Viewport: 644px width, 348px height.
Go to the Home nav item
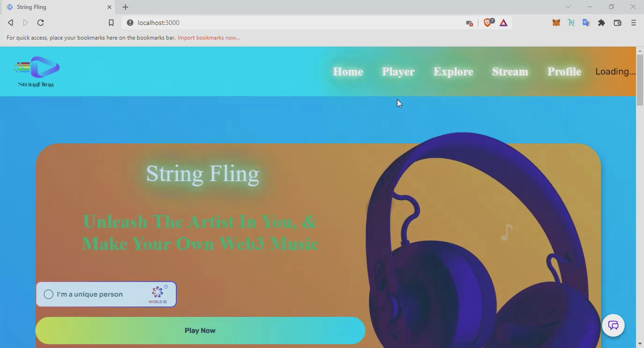348,72
